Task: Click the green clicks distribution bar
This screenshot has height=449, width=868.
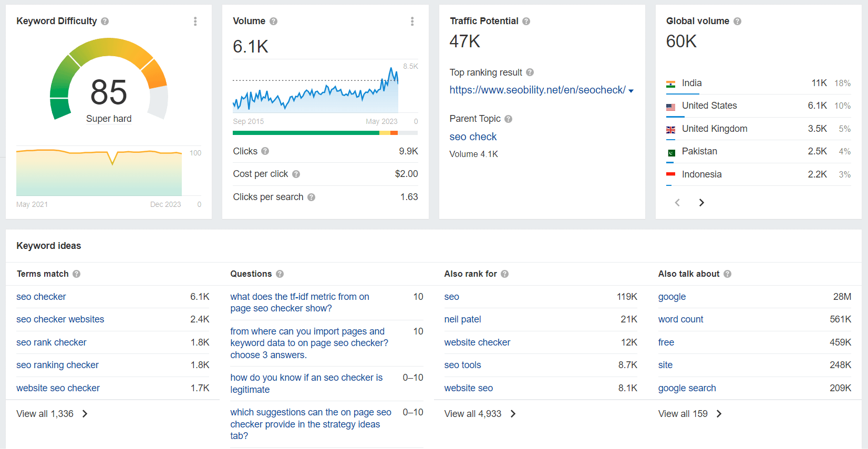Action: coord(306,133)
